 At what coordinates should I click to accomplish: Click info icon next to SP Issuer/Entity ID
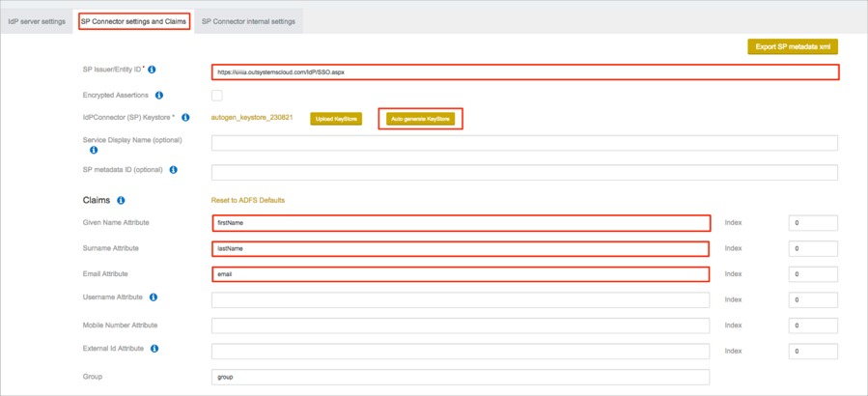click(152, 70)
